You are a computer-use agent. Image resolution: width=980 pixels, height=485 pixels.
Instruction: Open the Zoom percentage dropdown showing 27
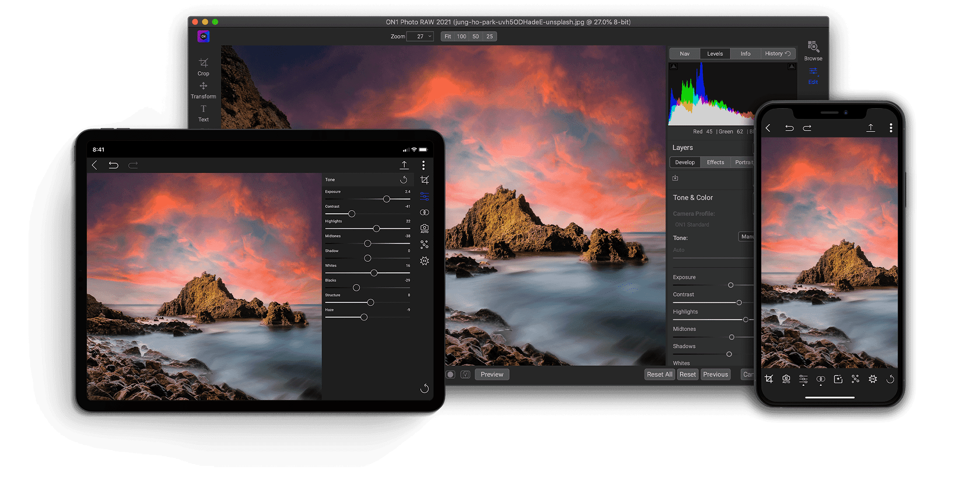pyautogui.click(x=420, y=36)
